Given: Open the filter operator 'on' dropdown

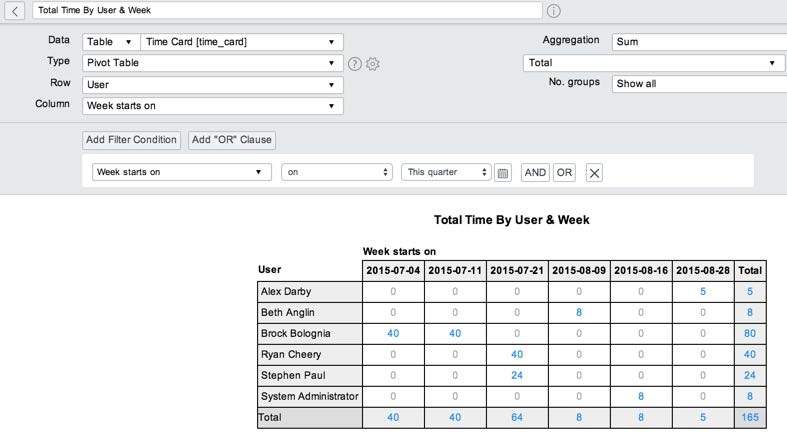Looking at the screenshot, I should [337, 172].
